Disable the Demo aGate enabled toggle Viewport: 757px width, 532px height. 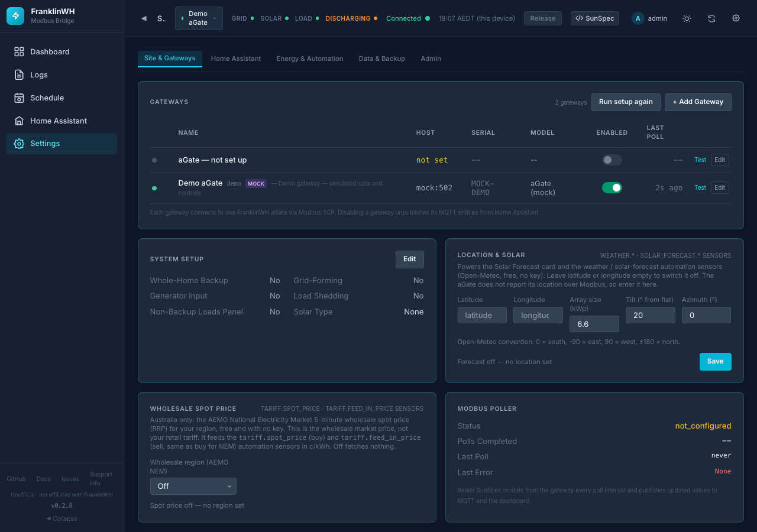click(x=612, y=187)
